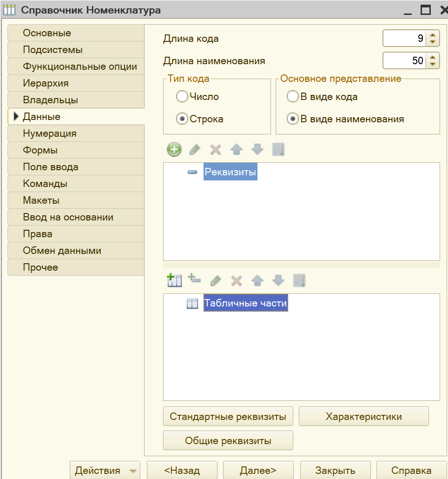Click the delete X icon above Реквизиты list
This screenshot has height=479, width=448.
point(216,150)
